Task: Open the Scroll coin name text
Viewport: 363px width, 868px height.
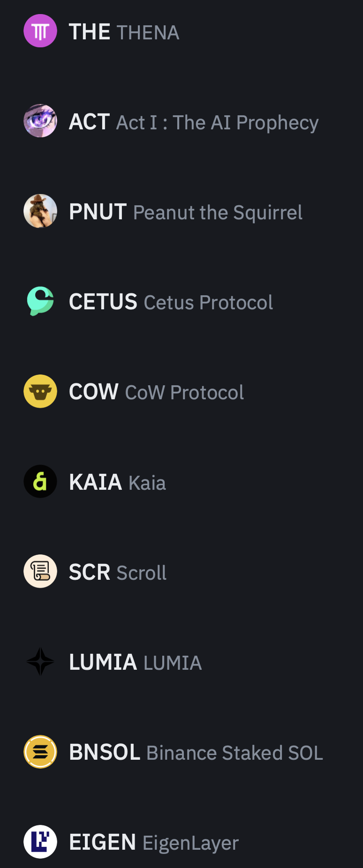Action: click(142, 573)
